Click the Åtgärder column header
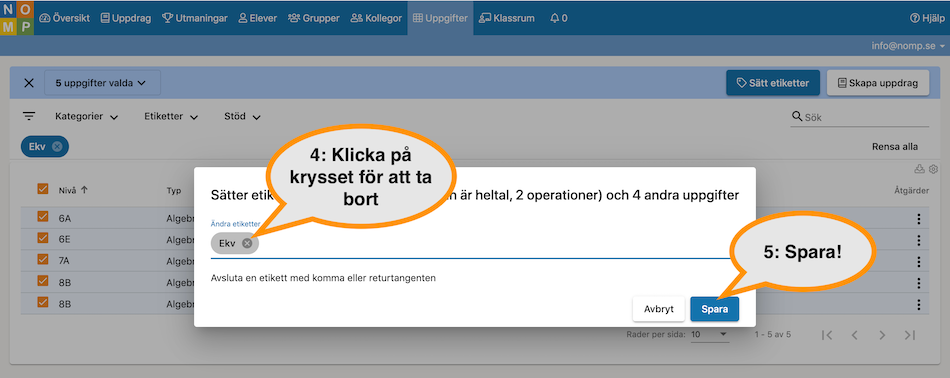 point(912,191)
